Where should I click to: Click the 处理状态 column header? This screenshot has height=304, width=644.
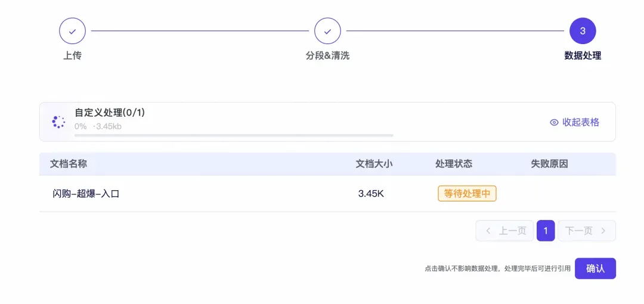454,164
